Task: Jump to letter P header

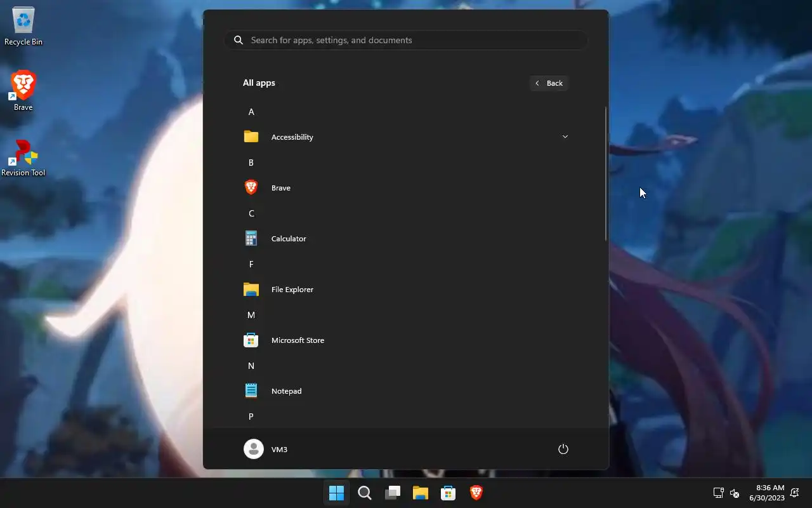Action: tap(251, 417)
